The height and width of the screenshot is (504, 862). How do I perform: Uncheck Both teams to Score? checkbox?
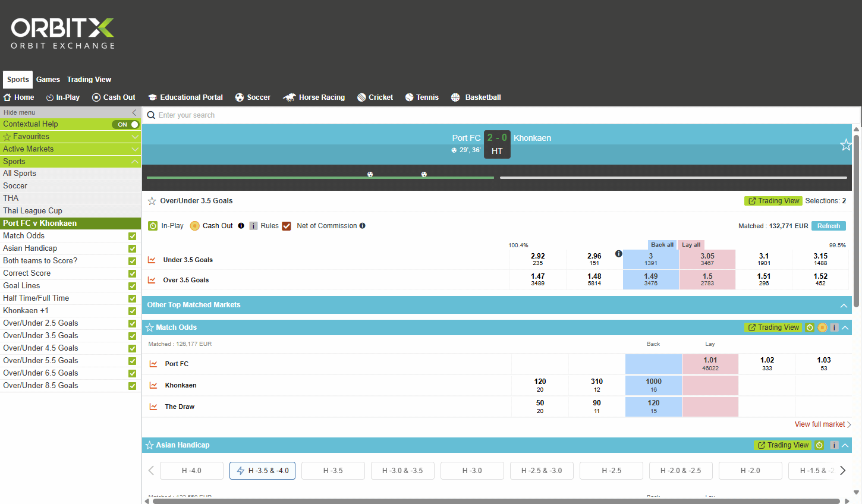[133, 261]
